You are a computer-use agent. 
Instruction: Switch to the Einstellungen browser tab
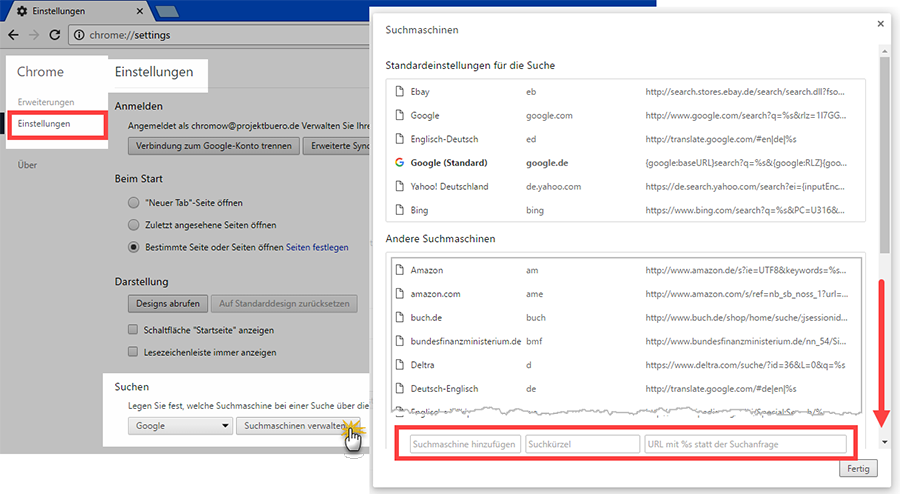tap(78, 11)
